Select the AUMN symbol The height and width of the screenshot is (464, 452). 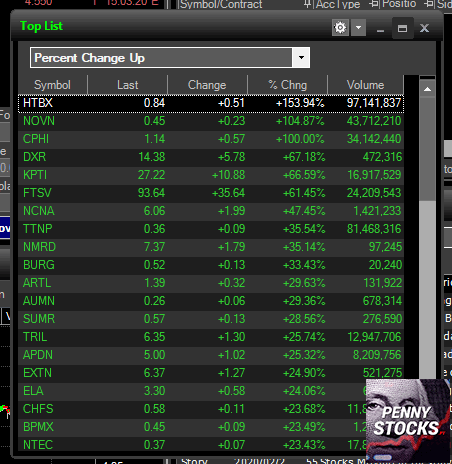click(x=39, y=301)
